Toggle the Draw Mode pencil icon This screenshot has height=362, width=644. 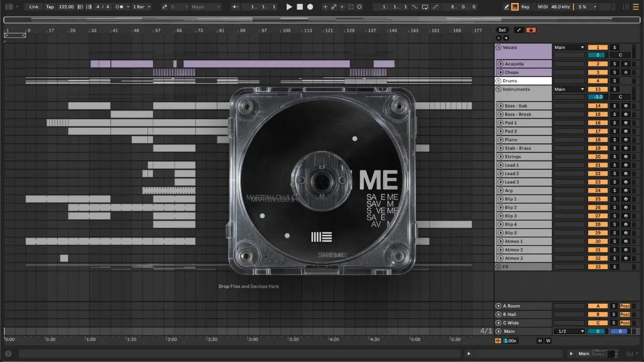507,7
